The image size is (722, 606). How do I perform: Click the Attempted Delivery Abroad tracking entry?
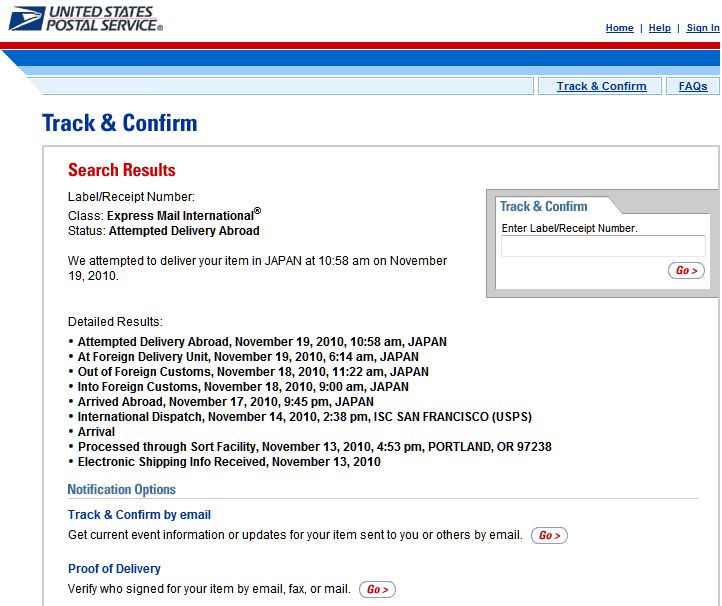(x=262, y=342)
